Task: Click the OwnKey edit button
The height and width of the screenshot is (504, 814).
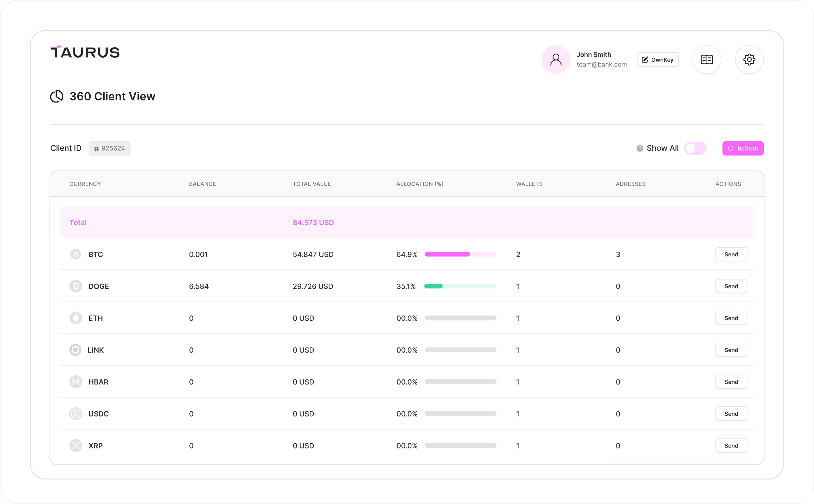Action: [x=657, y=60]
